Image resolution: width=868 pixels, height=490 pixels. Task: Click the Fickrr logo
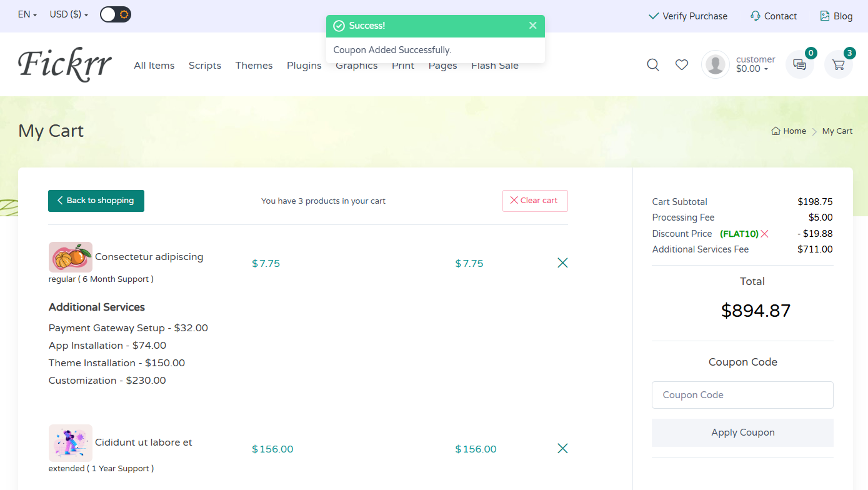[65, 64]
